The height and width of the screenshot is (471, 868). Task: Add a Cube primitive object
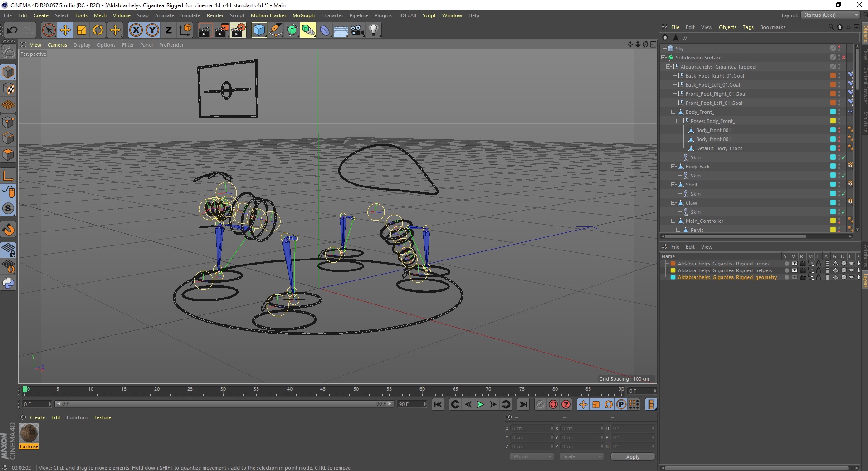259,30
